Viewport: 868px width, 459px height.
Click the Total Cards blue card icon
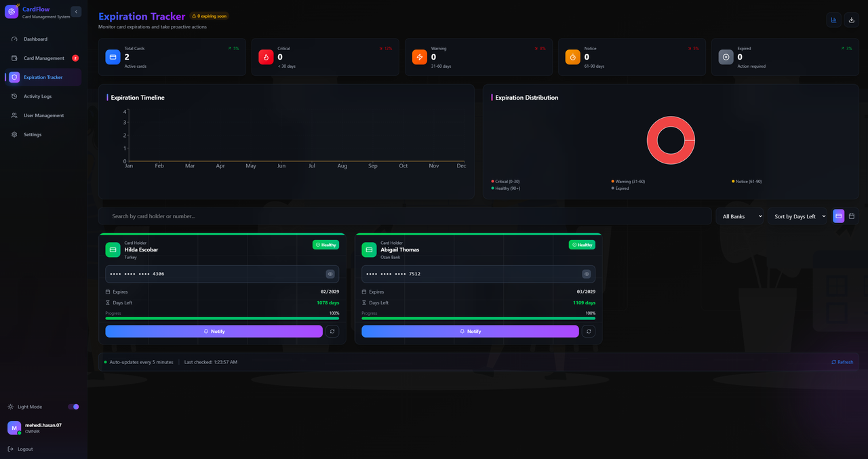pos(113,57)
